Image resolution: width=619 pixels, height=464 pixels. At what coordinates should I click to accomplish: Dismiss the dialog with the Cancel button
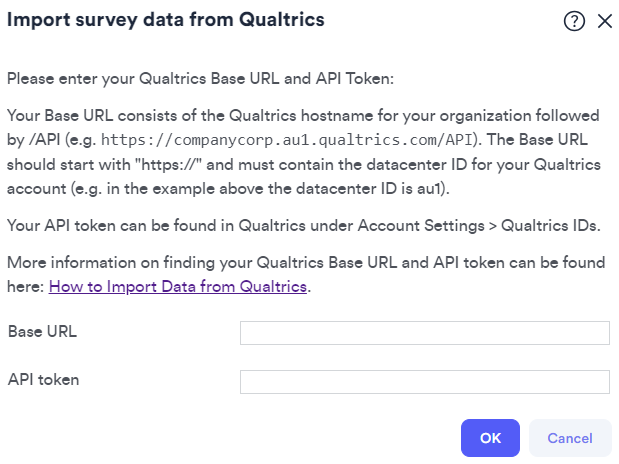click(570, 438)
